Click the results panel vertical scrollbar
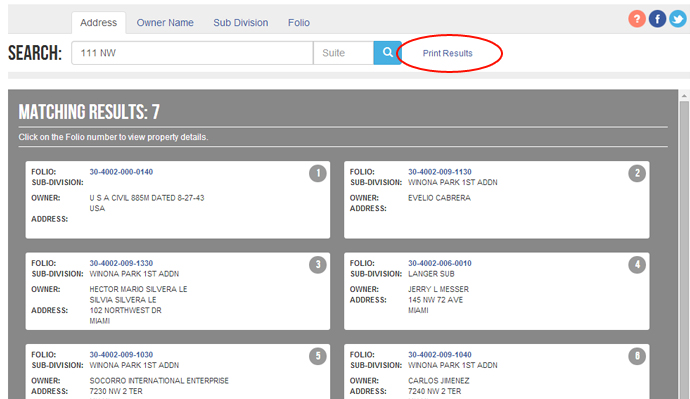This screenshot has height=399, width=690. pyautogui.click(x=684, y=246)
